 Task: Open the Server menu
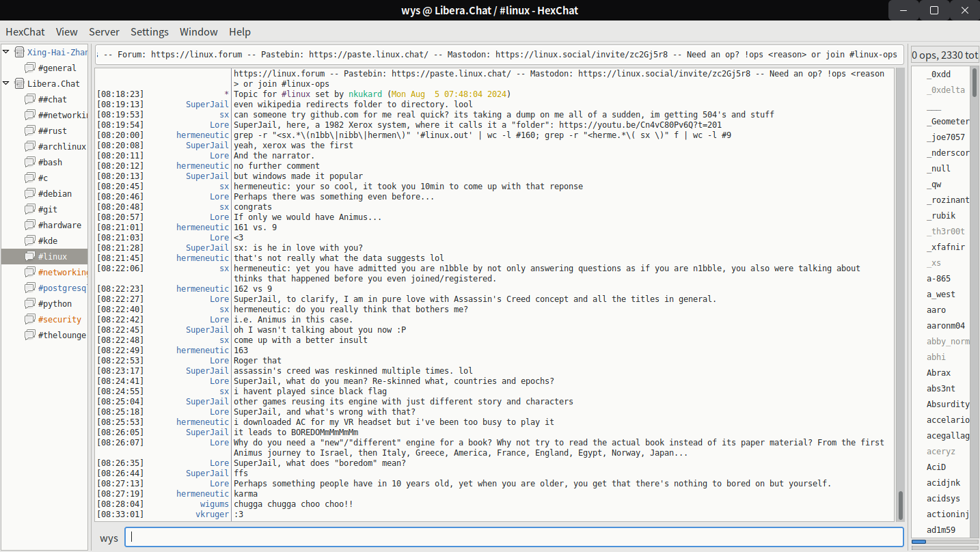104,32
